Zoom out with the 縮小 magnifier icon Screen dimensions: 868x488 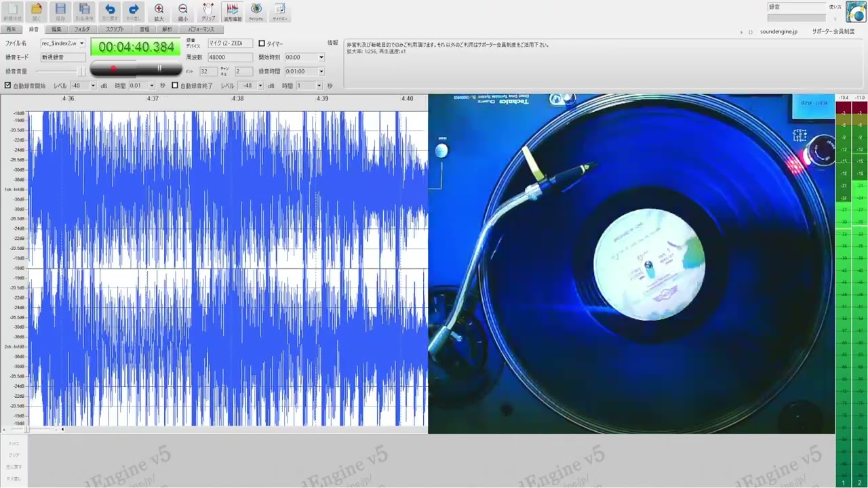coord(183,11)
